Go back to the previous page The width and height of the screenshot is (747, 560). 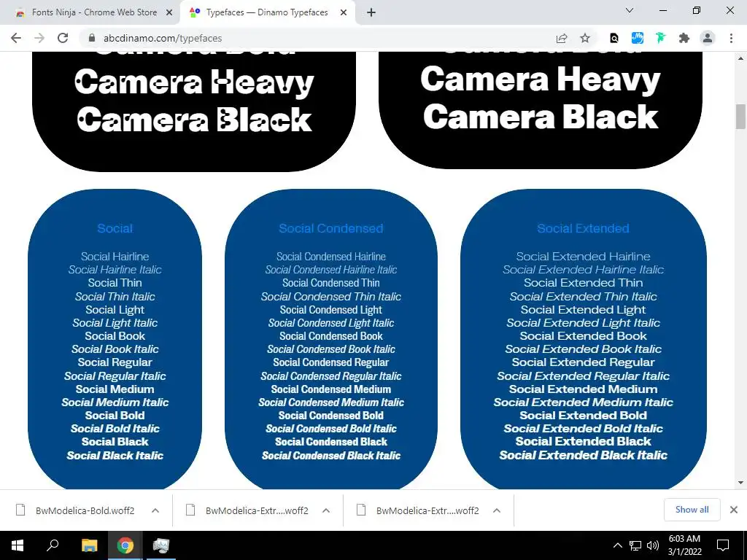click(16, 38)
